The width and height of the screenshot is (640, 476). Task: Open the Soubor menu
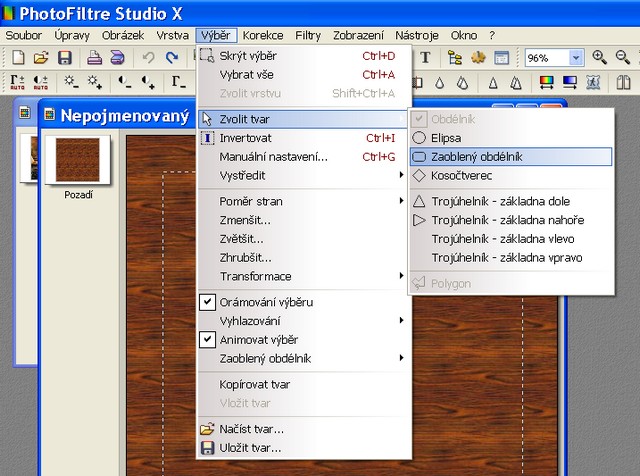[x=24, y=36]
